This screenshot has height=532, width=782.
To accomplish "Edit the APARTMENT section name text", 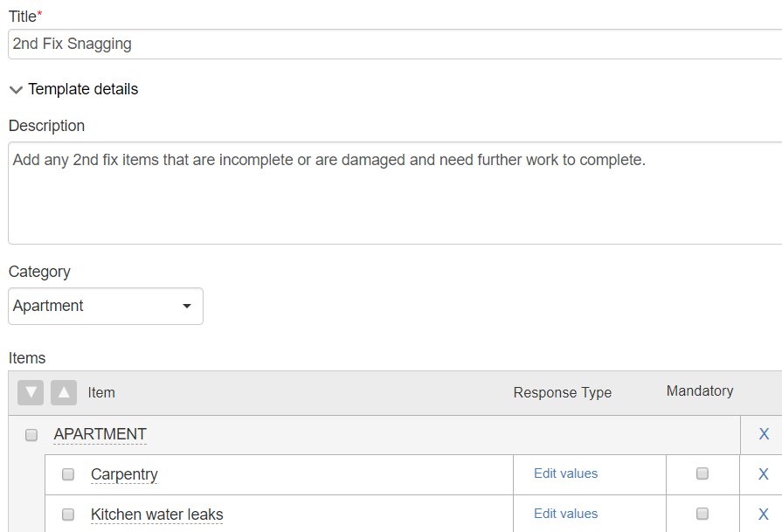I will pos(100,434).
